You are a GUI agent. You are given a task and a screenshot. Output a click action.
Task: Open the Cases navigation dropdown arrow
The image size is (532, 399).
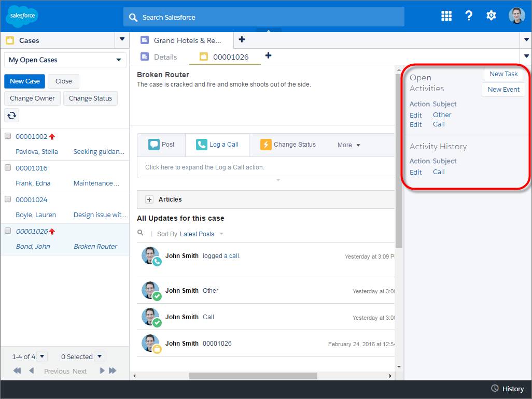(x=122, y=39)
